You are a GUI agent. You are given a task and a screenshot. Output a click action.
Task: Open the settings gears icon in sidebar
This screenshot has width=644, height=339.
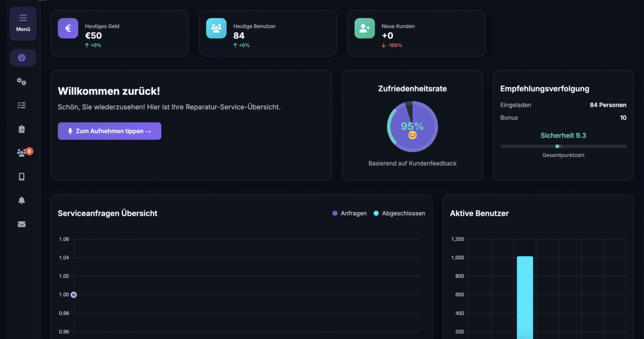[22, 82]
